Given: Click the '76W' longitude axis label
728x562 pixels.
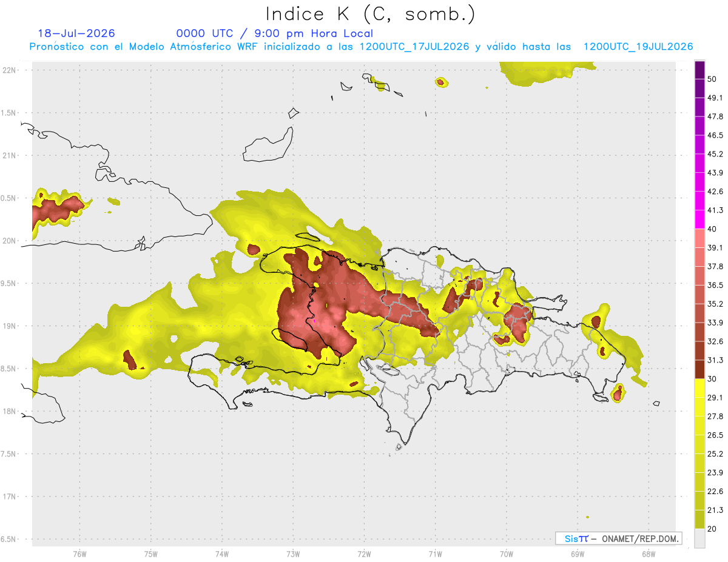Looking at the screenshot, I should point(79,554).
